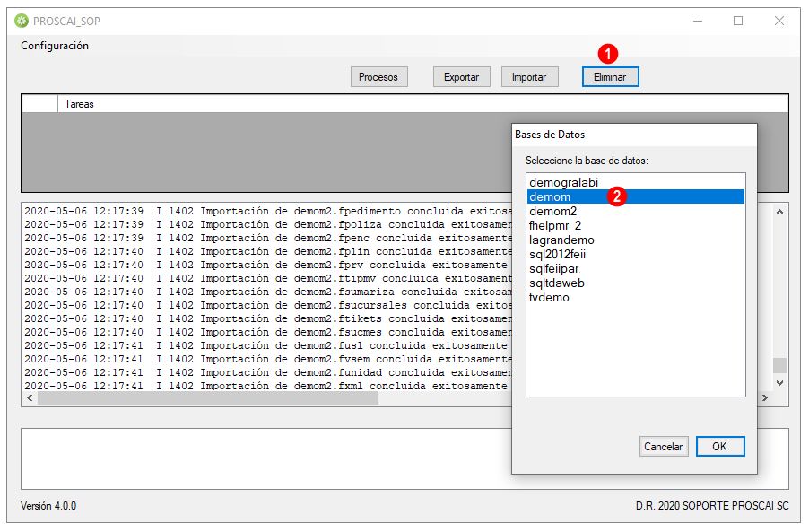Open the Configuración menu
The width and height of the screenshot is (809, 532).
pos(55,46)
